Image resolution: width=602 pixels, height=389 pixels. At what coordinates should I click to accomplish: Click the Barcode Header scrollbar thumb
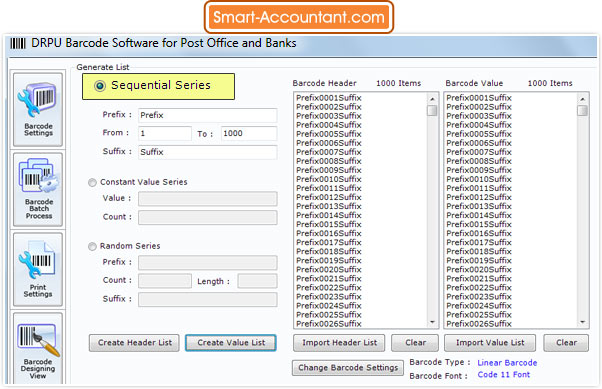pyautogui.click(x=432, y=110)
